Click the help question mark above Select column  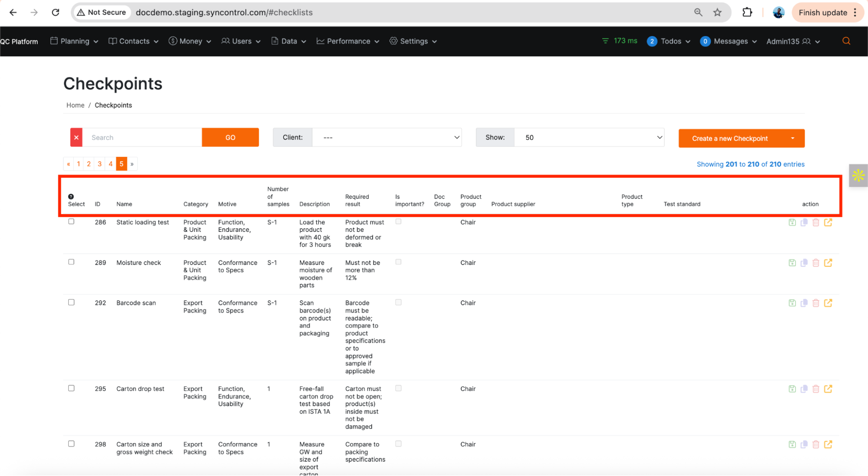(x=71, y=196)
